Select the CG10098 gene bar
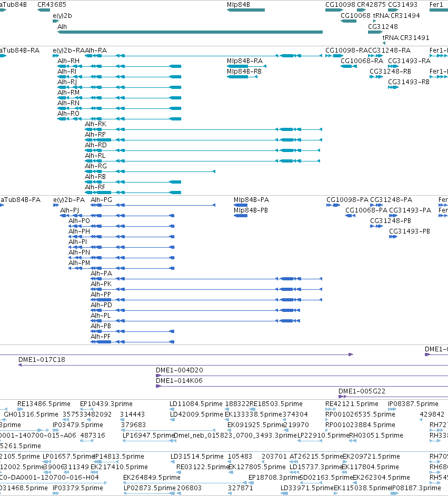 tap(334, 10)
